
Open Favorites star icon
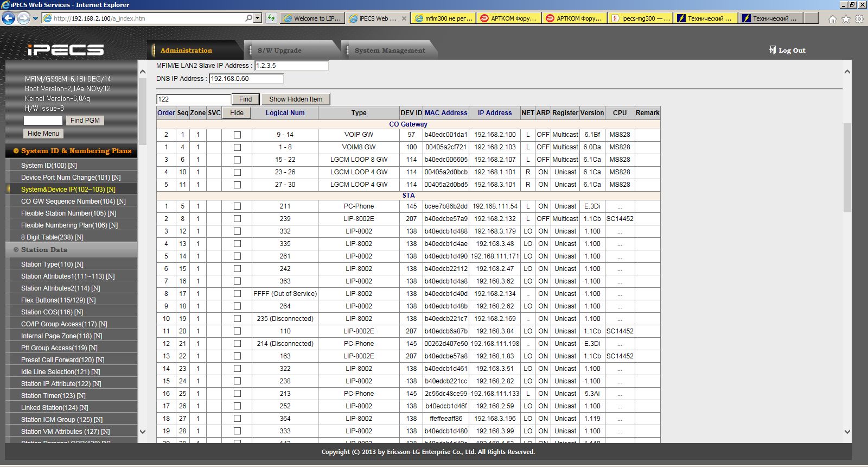846,19
